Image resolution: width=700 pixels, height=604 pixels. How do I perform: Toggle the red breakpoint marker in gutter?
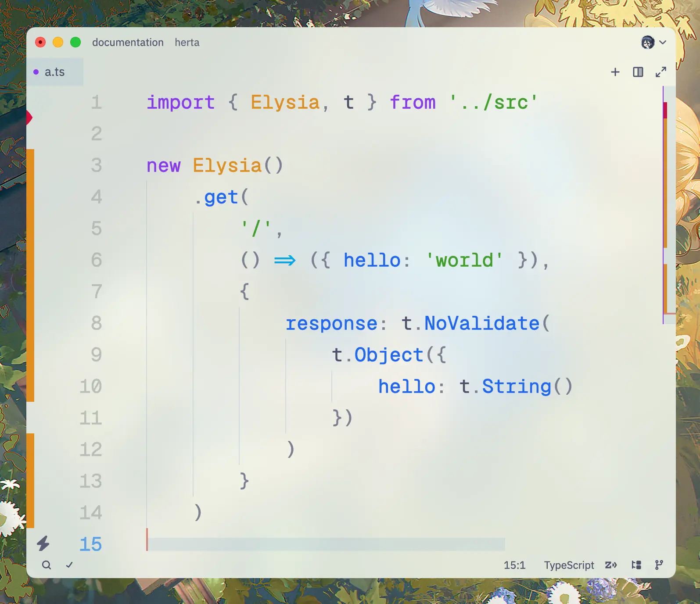coord(29,118)
